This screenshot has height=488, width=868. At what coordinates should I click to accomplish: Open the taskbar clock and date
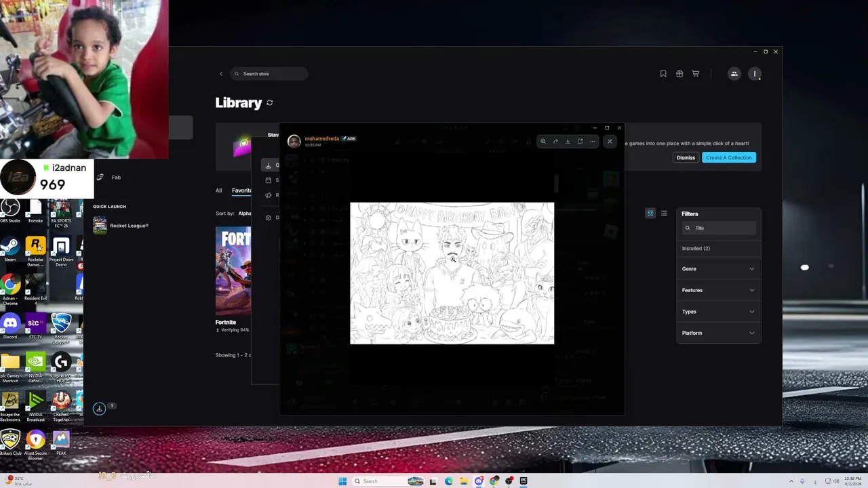click(852, 481)
